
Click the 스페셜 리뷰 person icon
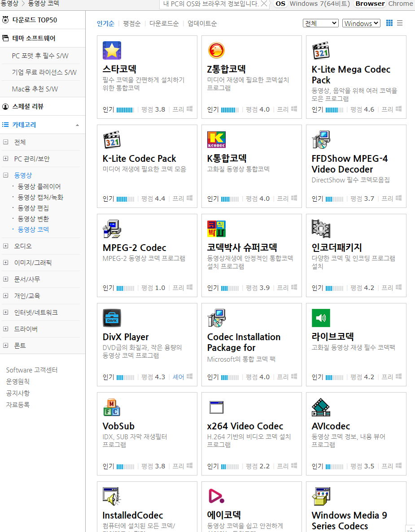tap(5, 107)
